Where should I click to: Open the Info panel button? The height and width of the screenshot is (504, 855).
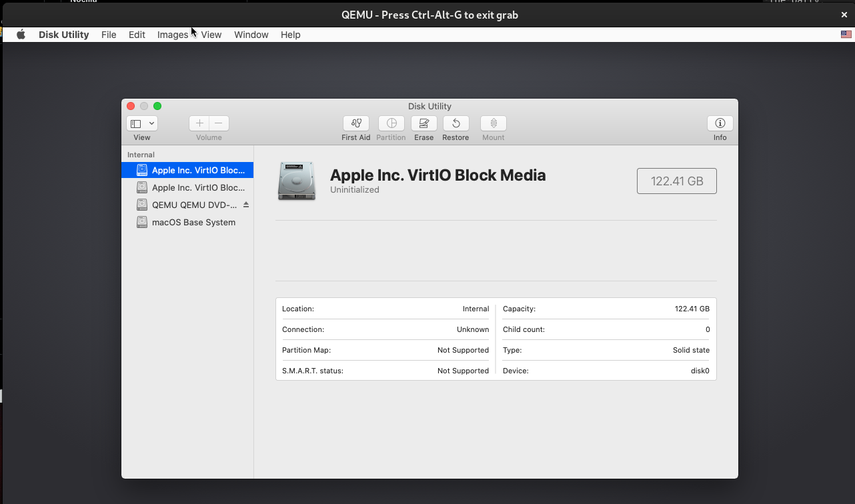720,123
